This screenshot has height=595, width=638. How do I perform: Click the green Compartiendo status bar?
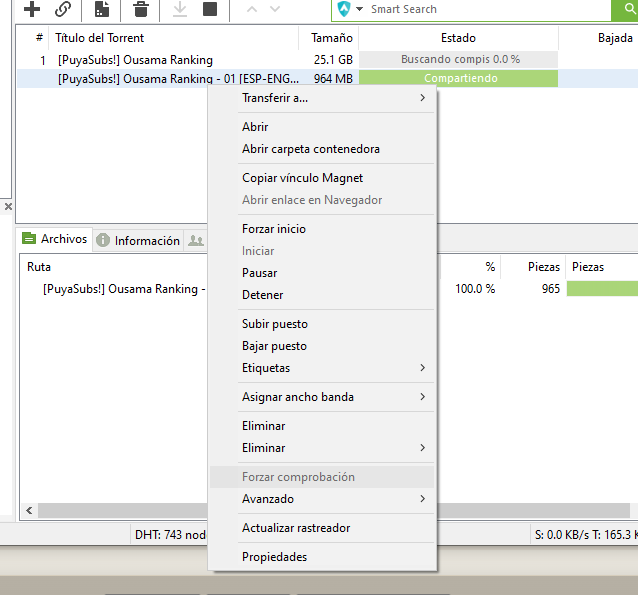pos(458,78)
